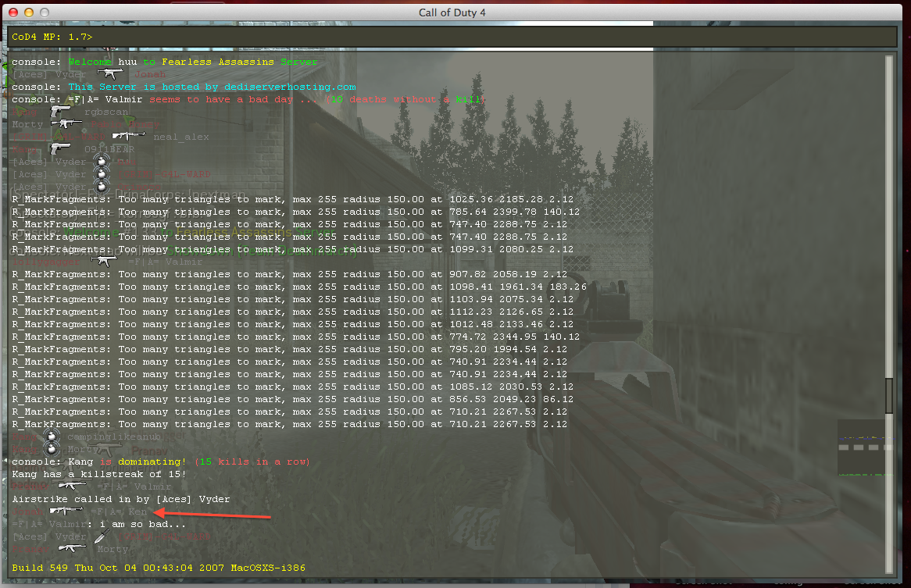Click the pistol icon next to 0911BEAR

coord(60,149)
